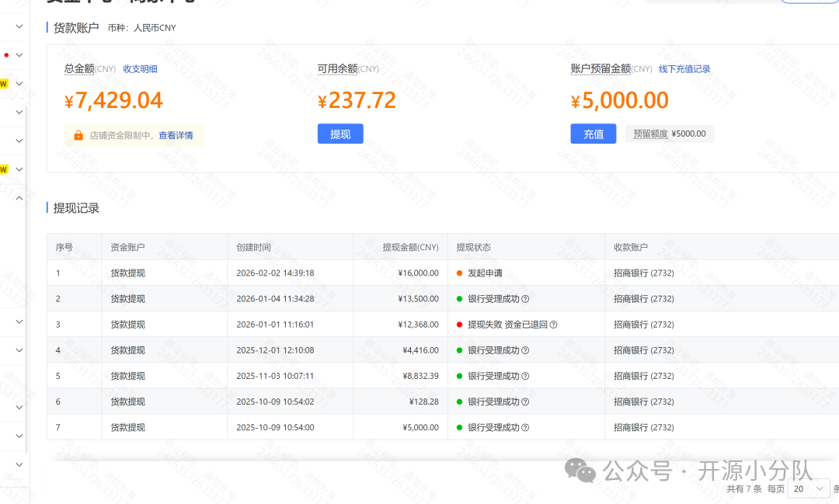Click help icon in the ¥4,416.00 row status
839x504 pixels.
click(525, 350)
